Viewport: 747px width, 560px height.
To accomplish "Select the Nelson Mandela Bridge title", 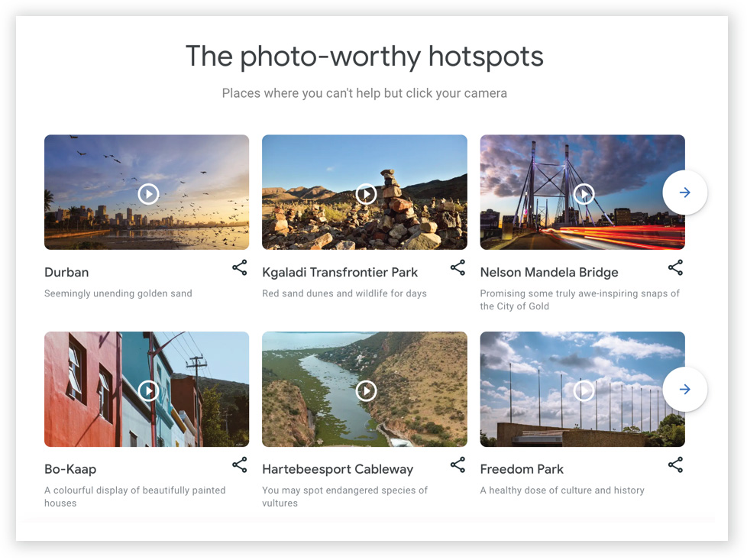I will [549, 272].
